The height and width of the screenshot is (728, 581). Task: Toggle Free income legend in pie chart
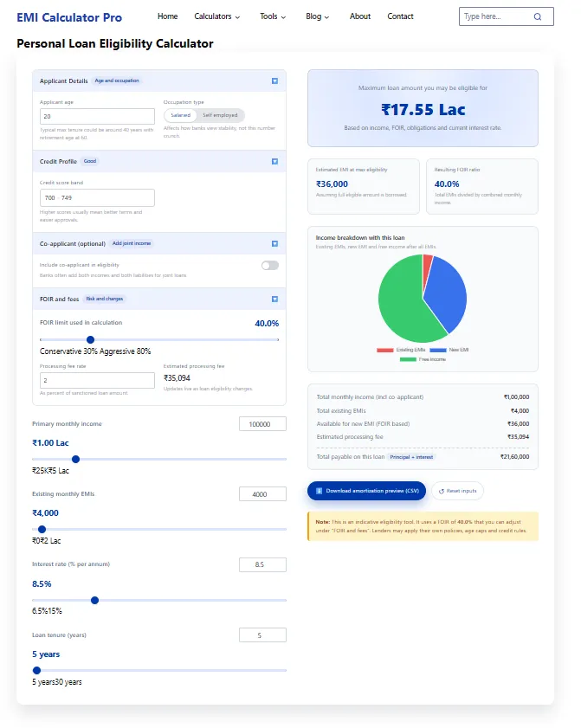423,359
